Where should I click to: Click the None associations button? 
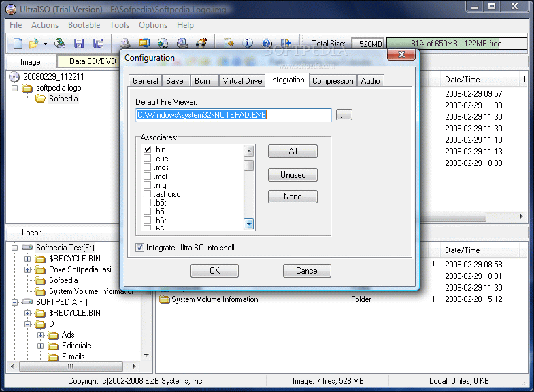click(293, 197)
